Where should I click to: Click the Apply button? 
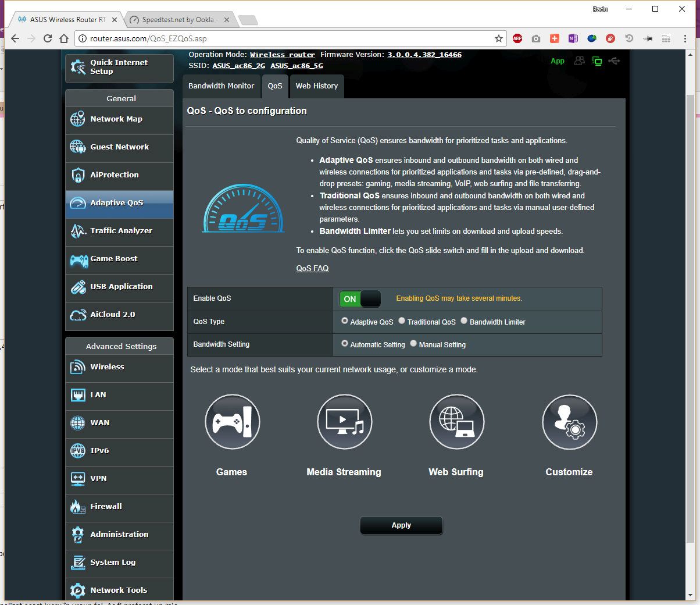(x=401, y=525)
